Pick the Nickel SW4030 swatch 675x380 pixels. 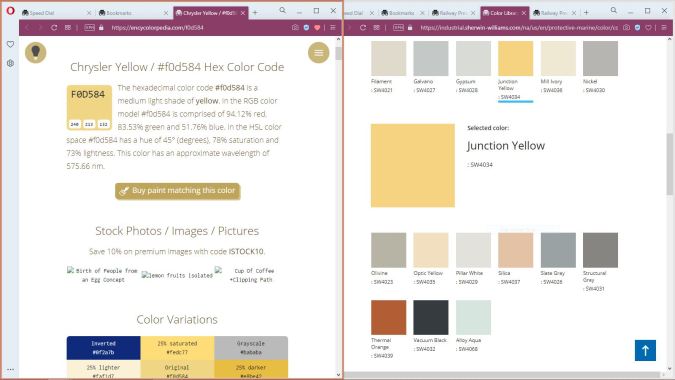click(x=600, y=59)
